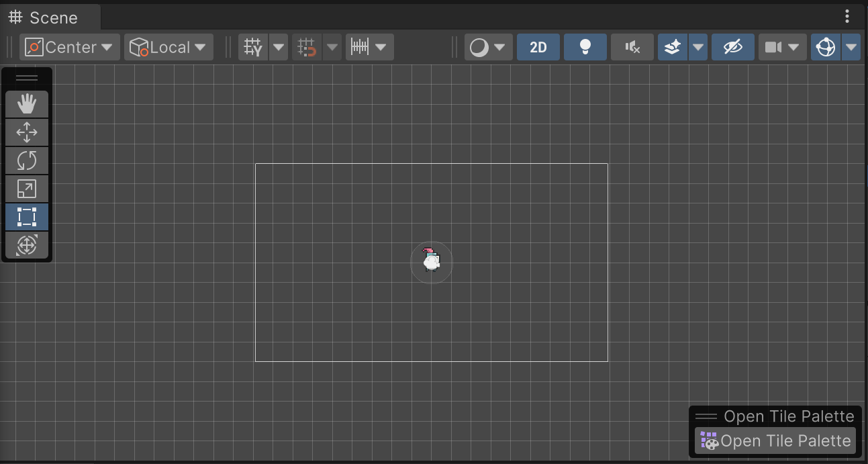Viewport: 868px width, 464px height.
Task: Open the Scene view more options menu
Action: point(847,17)
